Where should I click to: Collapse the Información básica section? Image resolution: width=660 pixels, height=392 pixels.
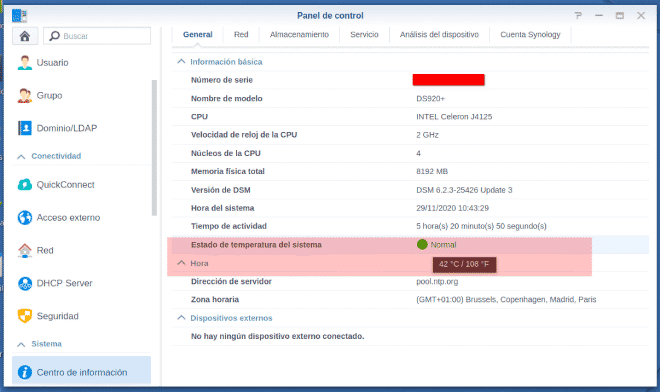(181, 61)
